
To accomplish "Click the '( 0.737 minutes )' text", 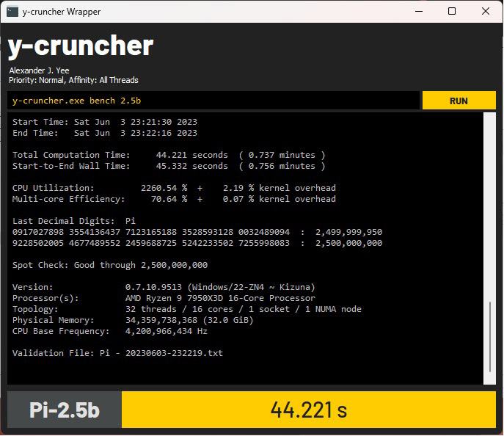I will [282, 155].
